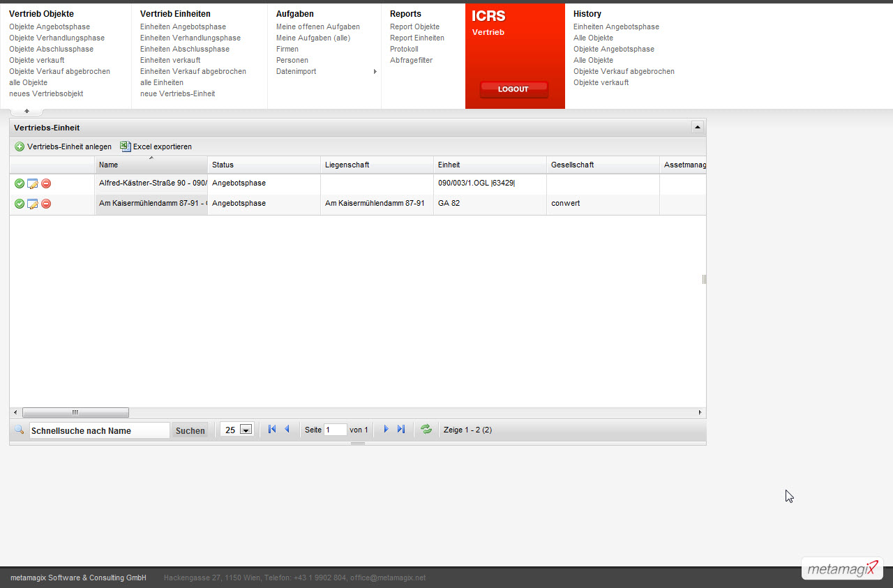
Task: Open Objekte Verkauf abgebrochen under Vertrieb Objekte
Action: 59,71
